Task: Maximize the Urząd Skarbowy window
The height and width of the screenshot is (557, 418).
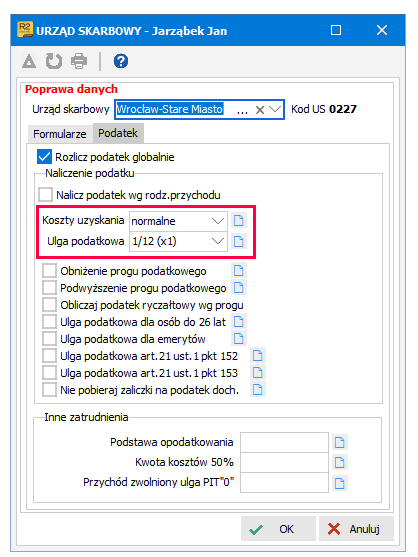Action: tap(336, 30)
